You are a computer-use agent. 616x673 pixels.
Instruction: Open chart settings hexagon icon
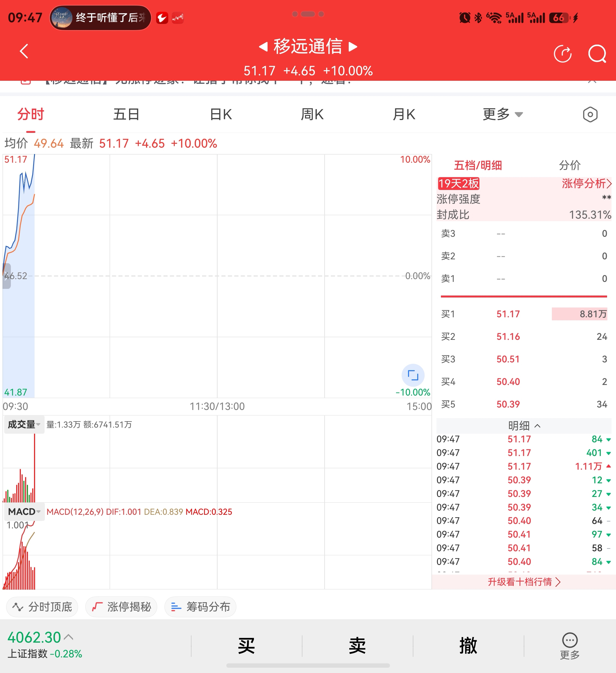click(x=590, y=114)
